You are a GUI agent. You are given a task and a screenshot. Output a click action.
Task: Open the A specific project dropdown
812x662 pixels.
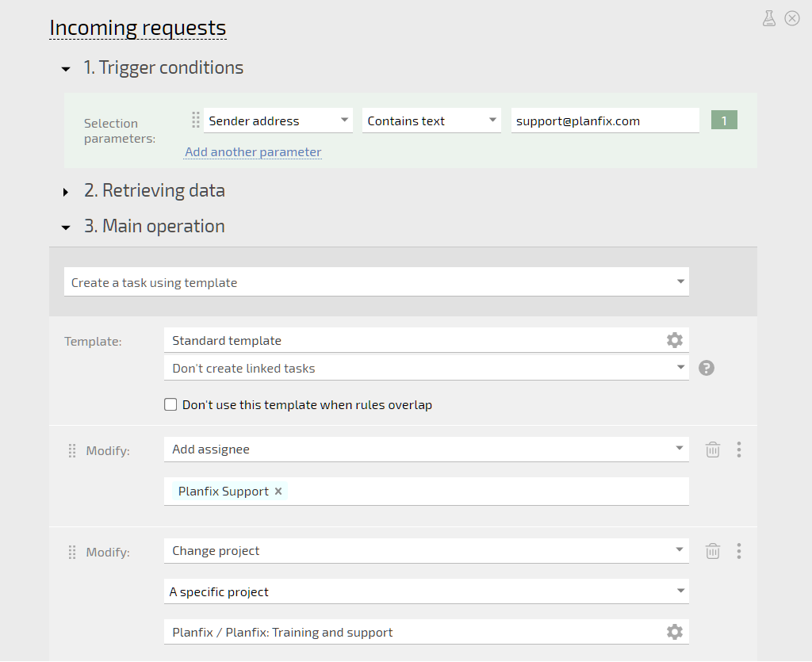[426, 591]
